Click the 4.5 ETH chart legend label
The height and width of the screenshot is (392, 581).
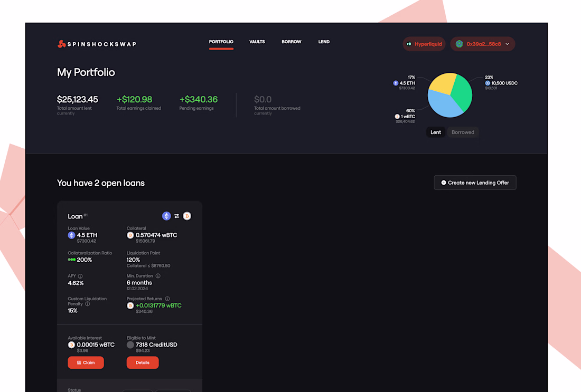(407, 83)
